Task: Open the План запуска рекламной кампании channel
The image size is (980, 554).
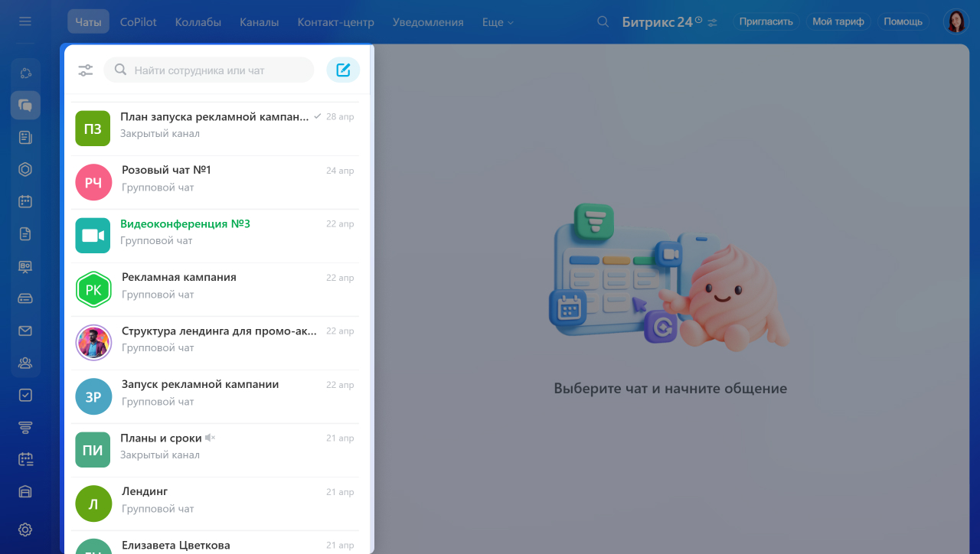Action: [215, 129]
